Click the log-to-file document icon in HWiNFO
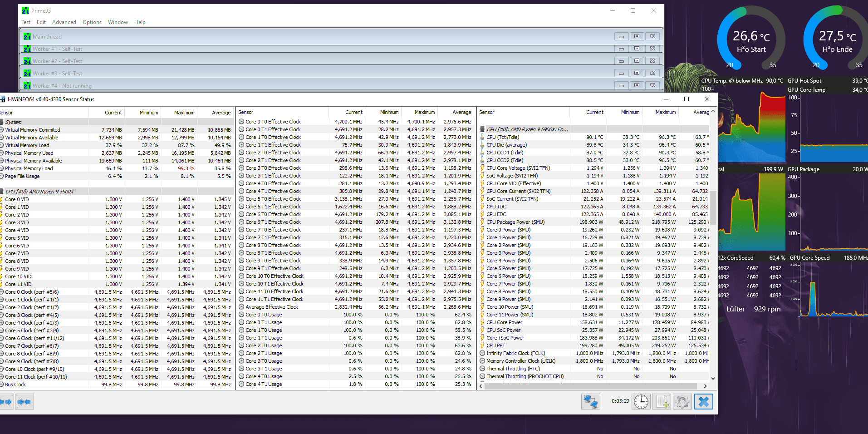The image size is (868, 434). tap(662, 402)
